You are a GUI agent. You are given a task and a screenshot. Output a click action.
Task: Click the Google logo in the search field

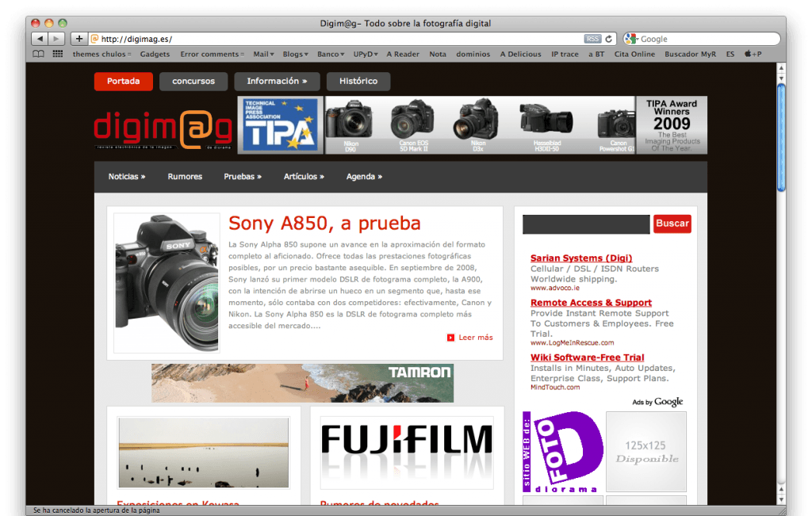[x=630, y=39]
